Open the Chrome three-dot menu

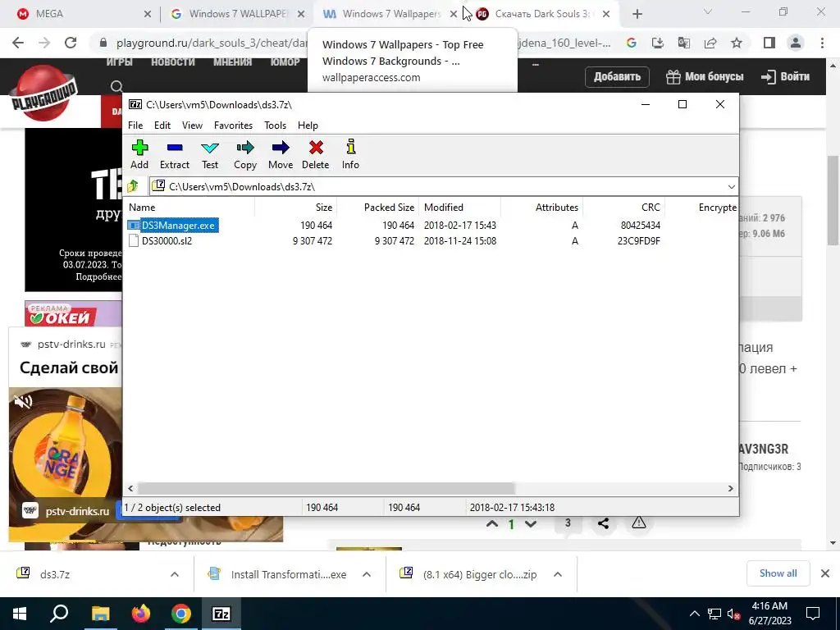pos(822,43)
